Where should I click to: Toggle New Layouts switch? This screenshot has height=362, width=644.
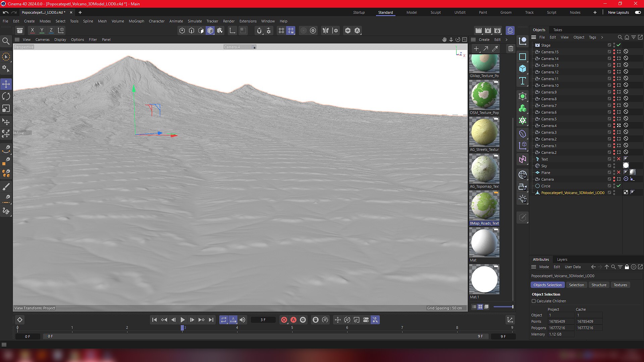coord(638,12)
